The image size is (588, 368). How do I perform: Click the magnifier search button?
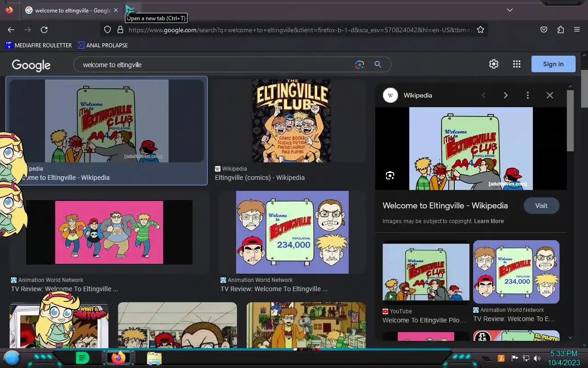click(x=378, y=64)
